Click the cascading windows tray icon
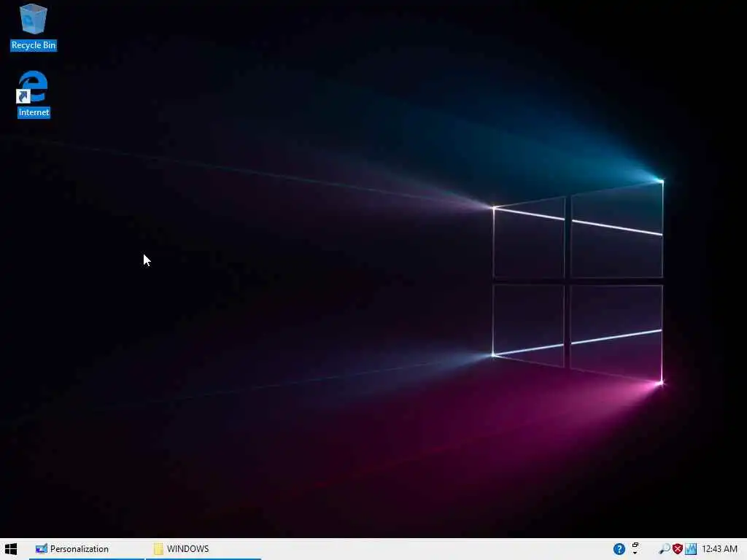Screen dimensions: 747x560 (x=635, y=545)
